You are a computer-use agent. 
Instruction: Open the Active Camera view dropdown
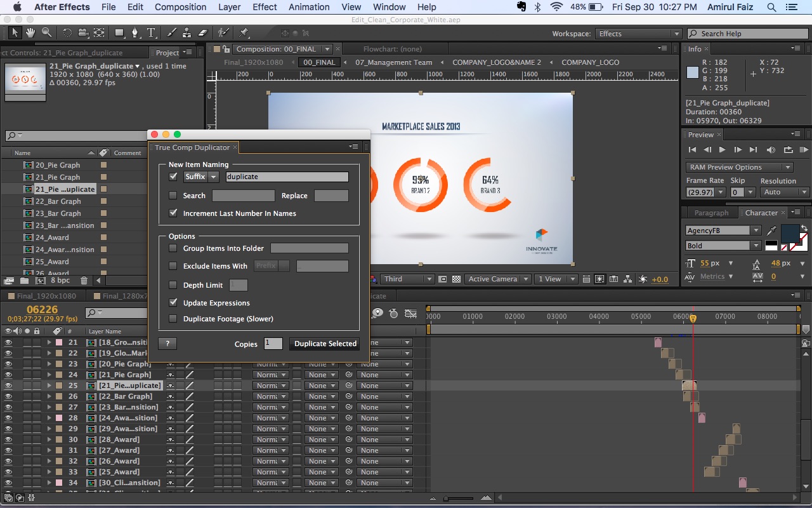click(x=499, y=279)
